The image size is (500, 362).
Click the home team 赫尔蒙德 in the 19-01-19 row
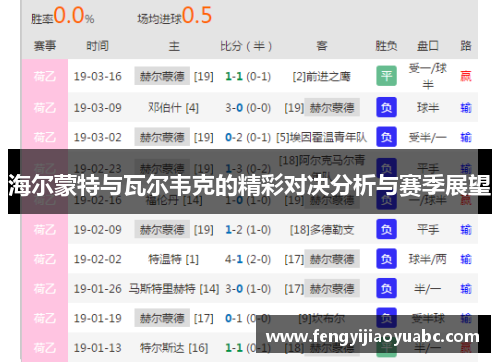[x=162, y=318]
